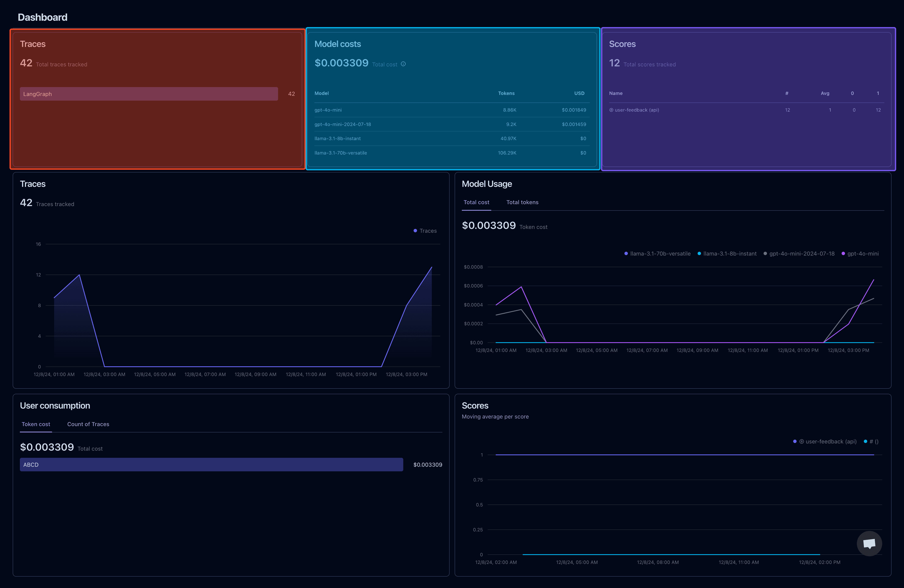Select the Token cost tab
Screen dimensions: 904x588
coord(36,424)
